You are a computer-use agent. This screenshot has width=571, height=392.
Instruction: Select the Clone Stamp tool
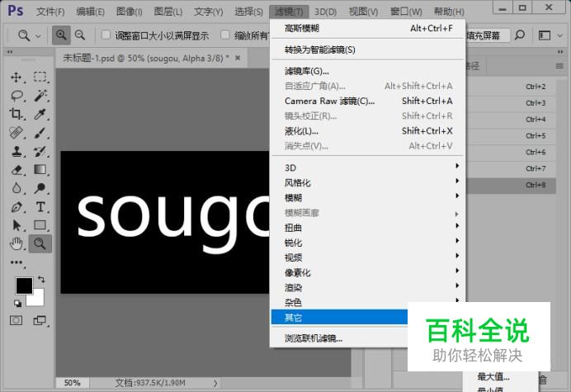[16, 151]
